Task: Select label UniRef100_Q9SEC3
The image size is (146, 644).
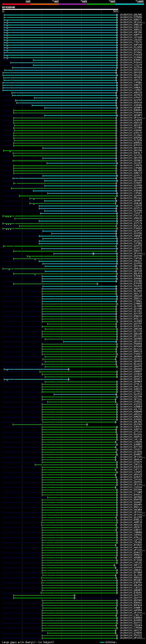Action: [x=131, y=379]
